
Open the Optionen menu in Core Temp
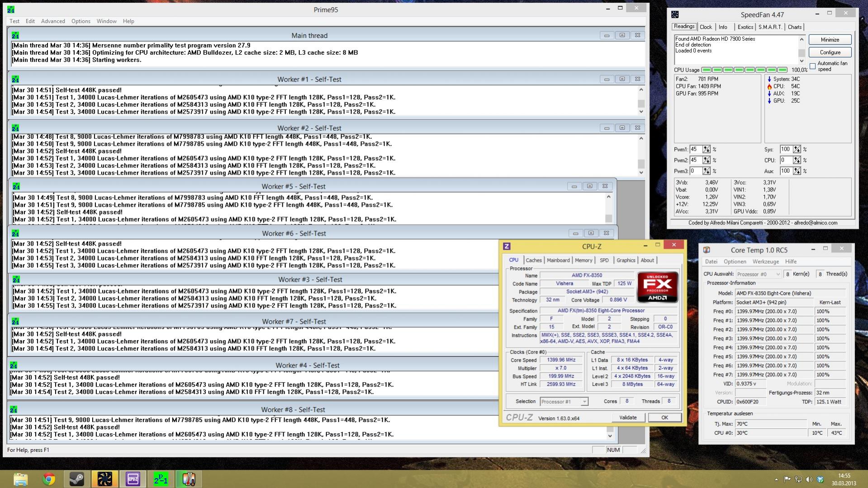[x=735, y=262]
